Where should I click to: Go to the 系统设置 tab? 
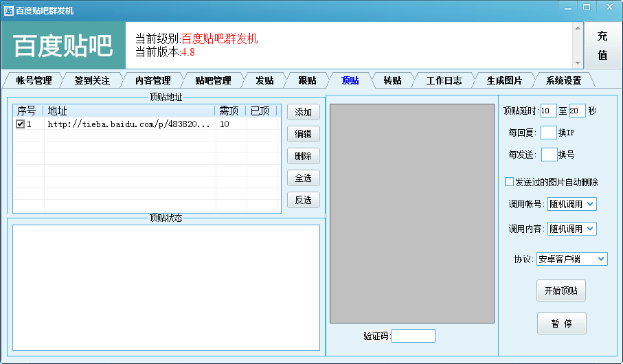(x=563, y=80)
